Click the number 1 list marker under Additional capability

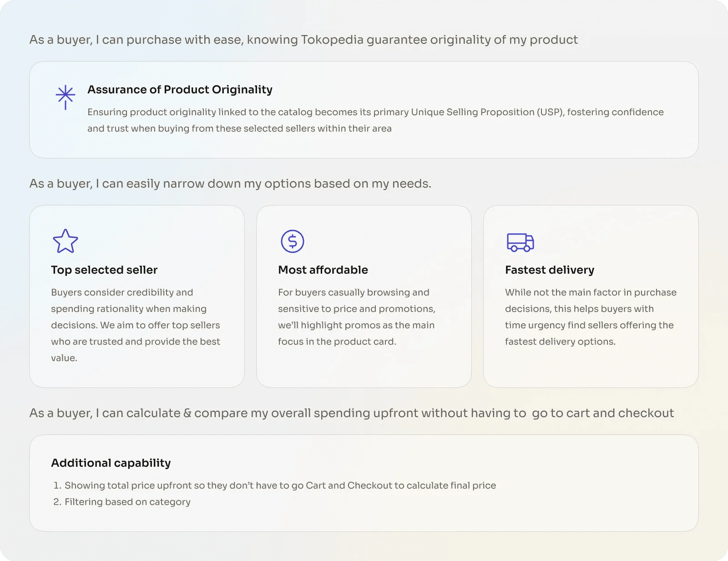point(57,485)
